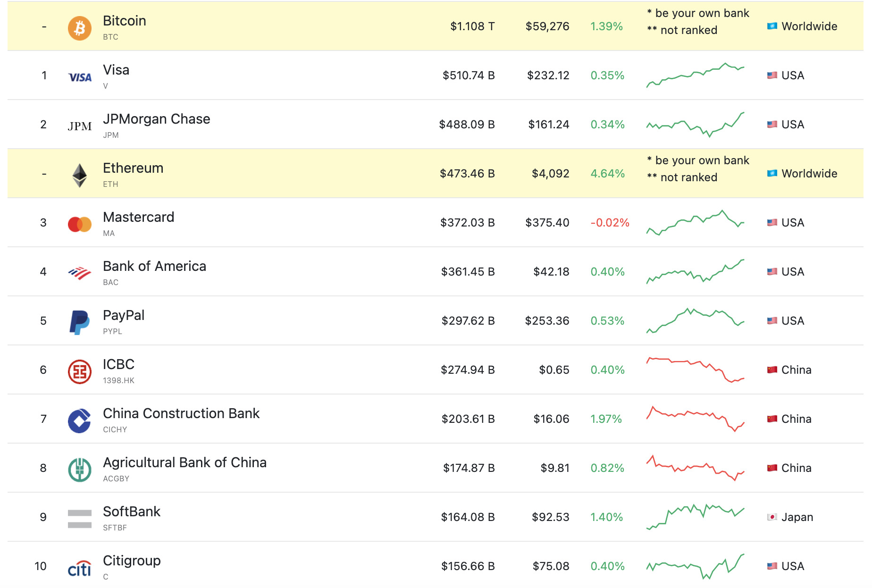This screenshot has height=588, width=872.
Task: Click the Ethereum diamond logo
Action: (80, 176)
